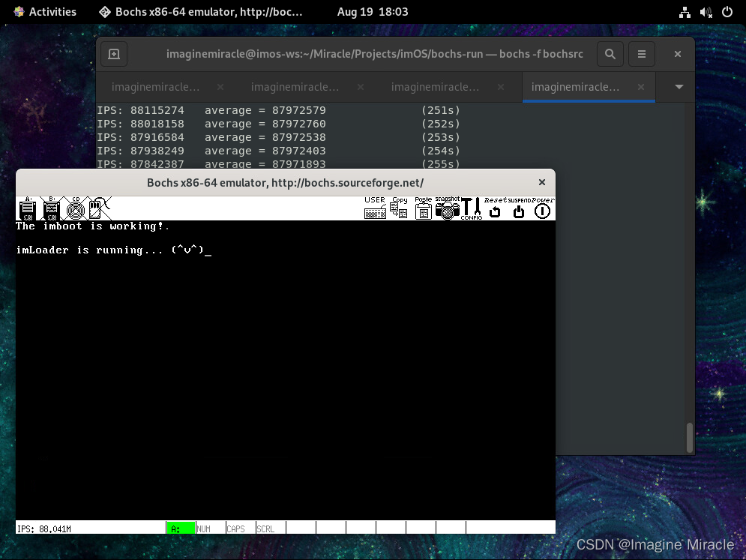Open the terminal hamburger menu

point(642,54)
